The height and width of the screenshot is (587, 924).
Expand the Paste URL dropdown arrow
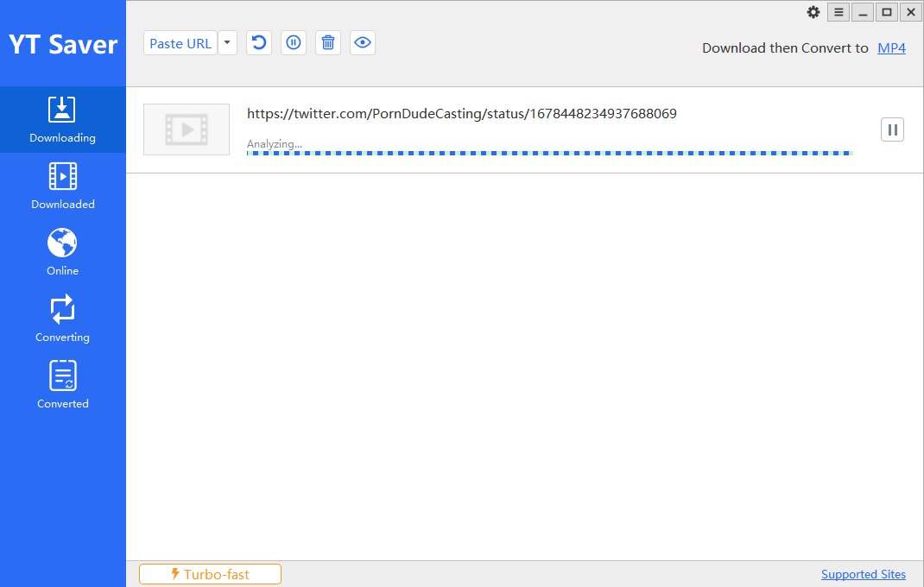(227, 43)
